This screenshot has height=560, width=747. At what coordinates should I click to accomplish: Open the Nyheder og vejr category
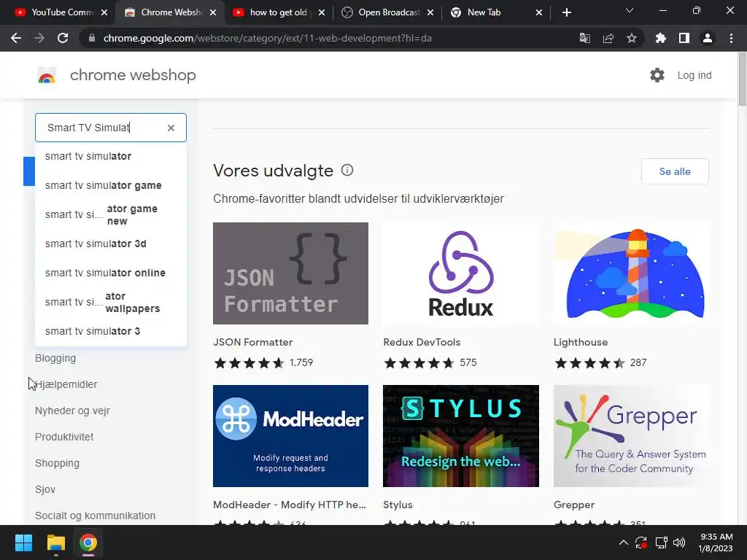point(72,411)
